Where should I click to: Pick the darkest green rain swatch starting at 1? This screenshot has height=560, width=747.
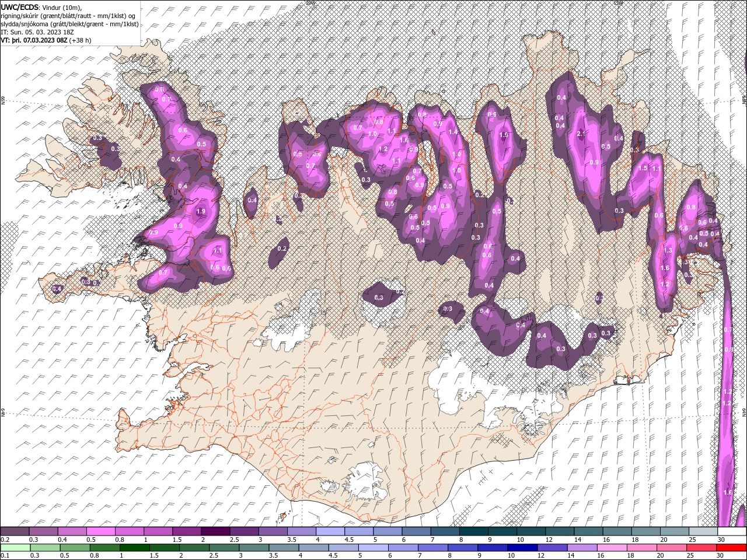(134, 548)
